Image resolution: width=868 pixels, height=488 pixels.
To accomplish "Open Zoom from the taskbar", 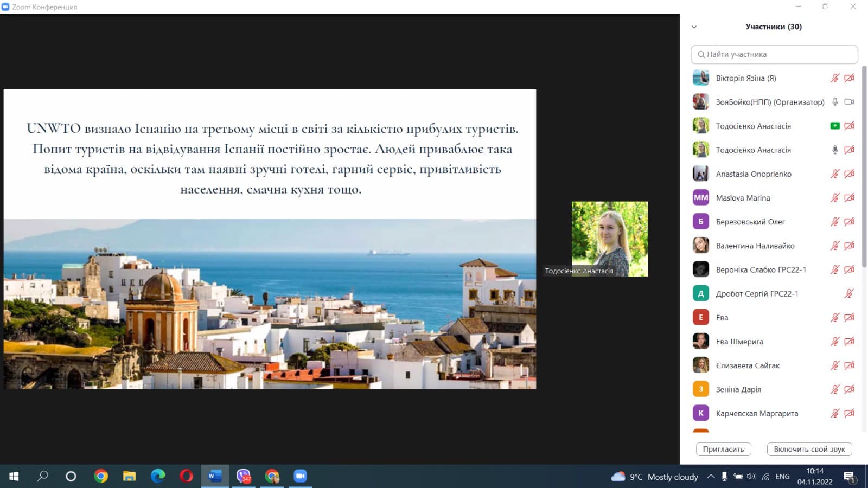I will (x=300, y=476).
